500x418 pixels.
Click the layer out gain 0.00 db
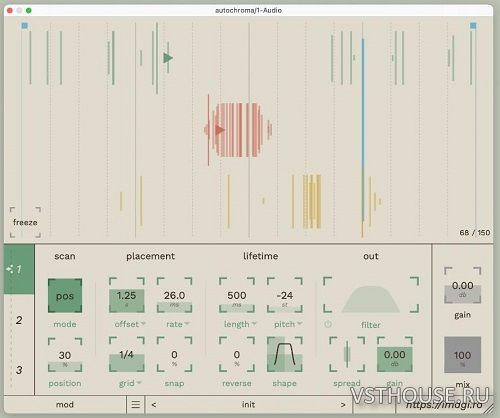pyautogui.click(x=395, y=355)
